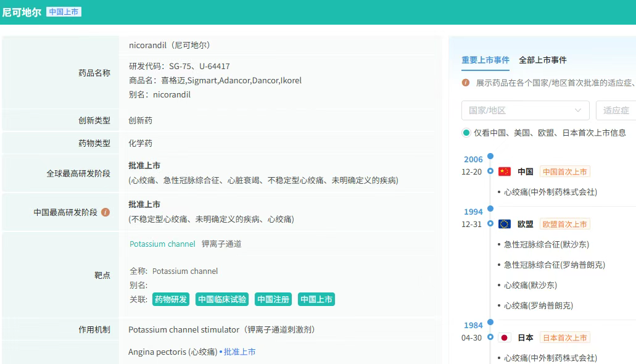Switch to the 全部上市事件 tab
Viewport: 636px width, 364px height.
click(x=543, y=60)
